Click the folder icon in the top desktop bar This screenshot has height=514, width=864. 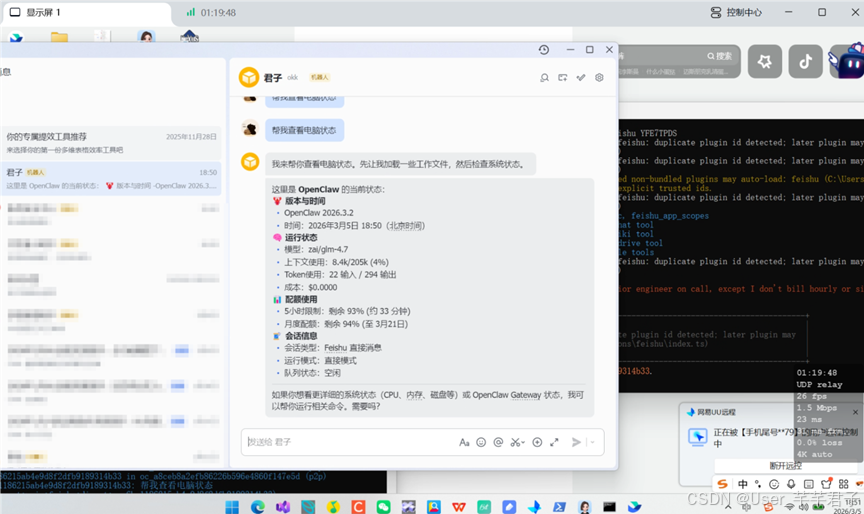click(x=59, y=37)
